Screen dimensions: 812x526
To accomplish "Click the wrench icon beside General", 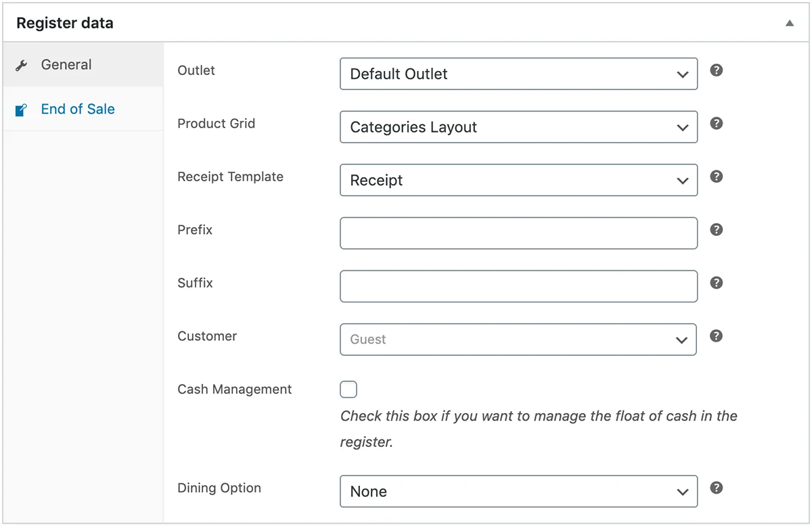I will click(x=22, y=64).
